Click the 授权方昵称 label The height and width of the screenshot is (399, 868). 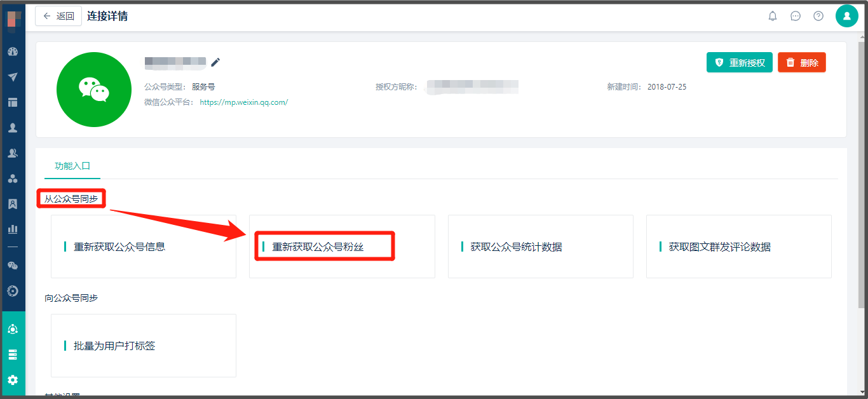[397, 87]
